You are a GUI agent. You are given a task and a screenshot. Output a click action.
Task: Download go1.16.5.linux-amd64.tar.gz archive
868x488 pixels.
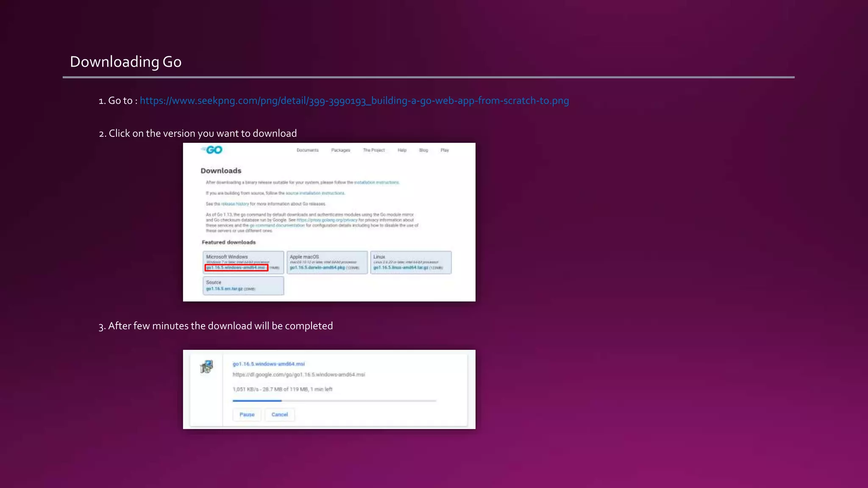[401, 268]
